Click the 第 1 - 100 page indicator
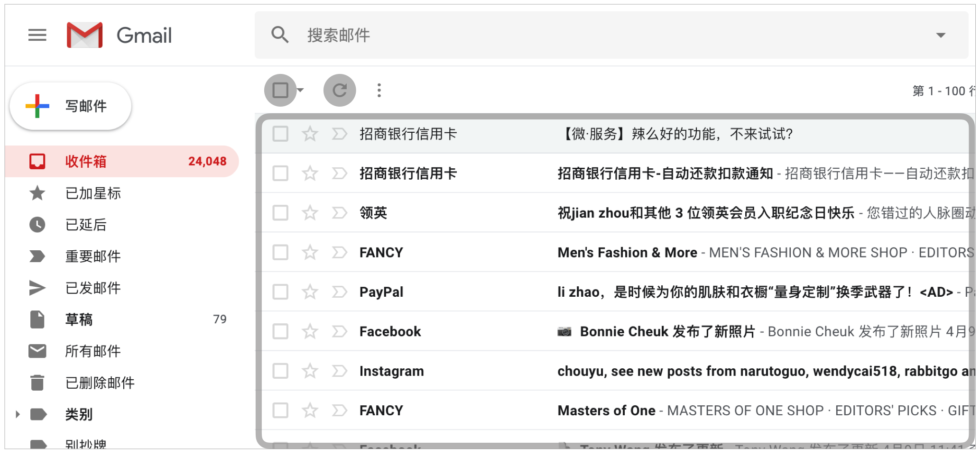The height and width of the screenshot is (456, 980). coord(943,91)
